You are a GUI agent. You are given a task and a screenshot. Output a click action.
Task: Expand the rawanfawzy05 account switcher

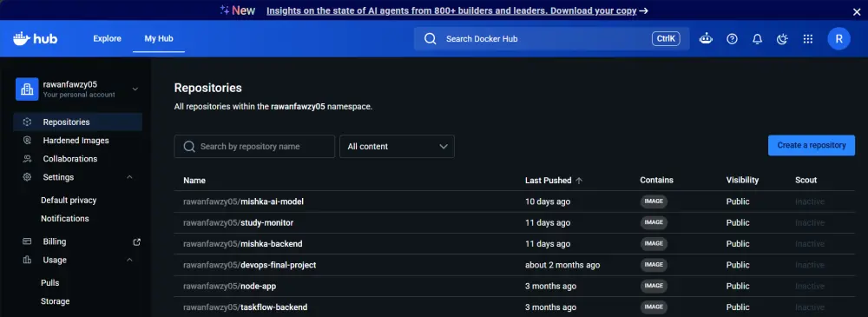pos(135,89)
